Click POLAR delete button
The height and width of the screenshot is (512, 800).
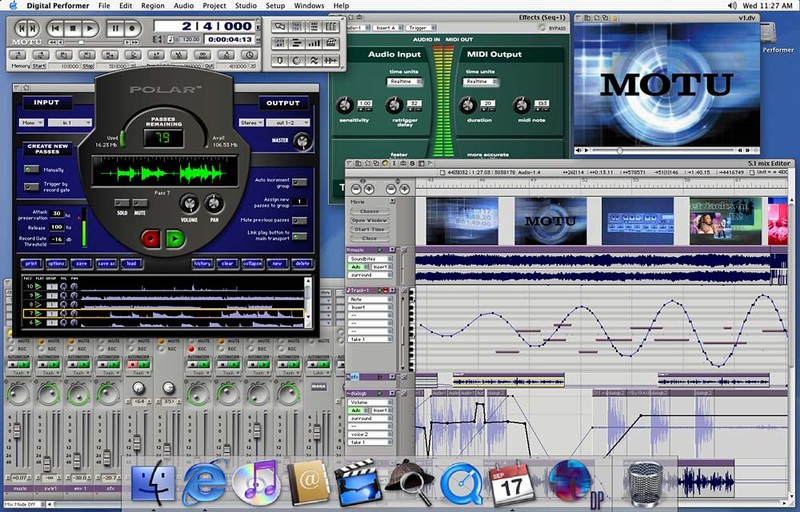point(302,264)
